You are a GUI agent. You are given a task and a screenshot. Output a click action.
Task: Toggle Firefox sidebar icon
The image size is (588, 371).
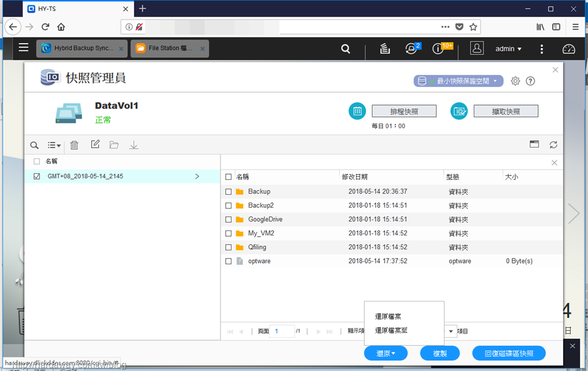[x=556, y=27]
